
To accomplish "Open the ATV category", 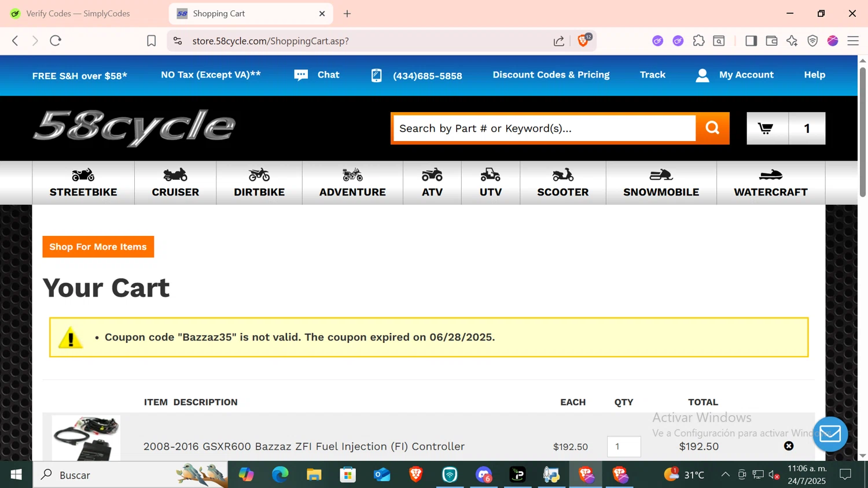I will pyautogui.click(x=432, y=183).
